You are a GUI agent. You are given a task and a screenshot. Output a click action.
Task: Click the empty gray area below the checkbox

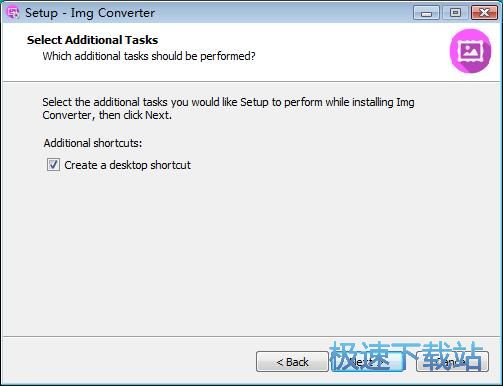pos(251,253)
